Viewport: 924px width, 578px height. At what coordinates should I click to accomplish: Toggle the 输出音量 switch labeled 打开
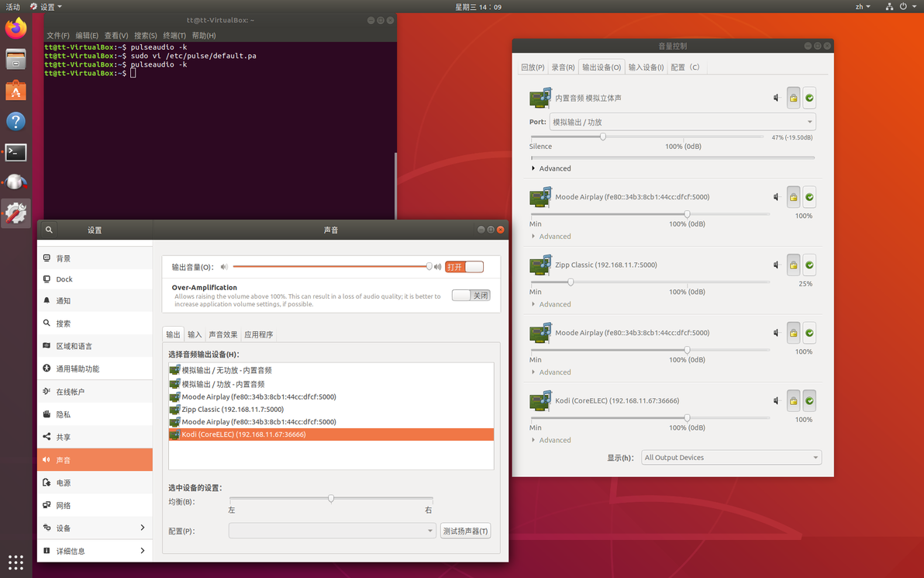click(464, 267)
